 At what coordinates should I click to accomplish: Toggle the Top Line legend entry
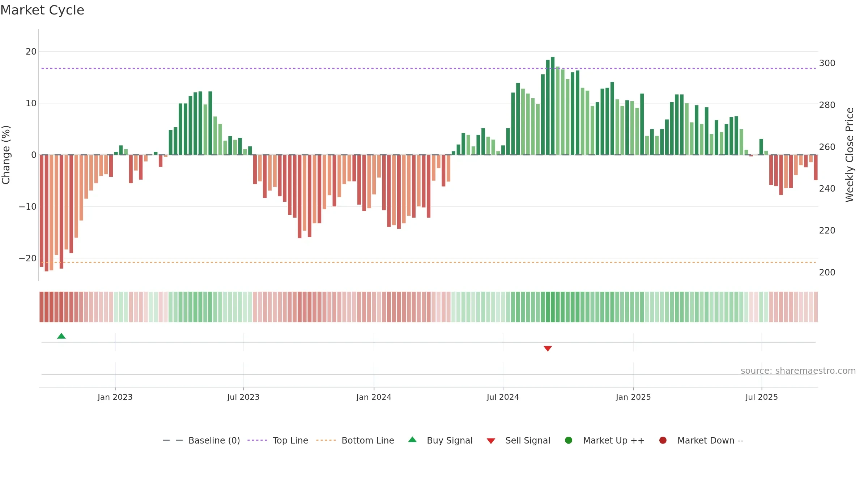coord(278,441)
